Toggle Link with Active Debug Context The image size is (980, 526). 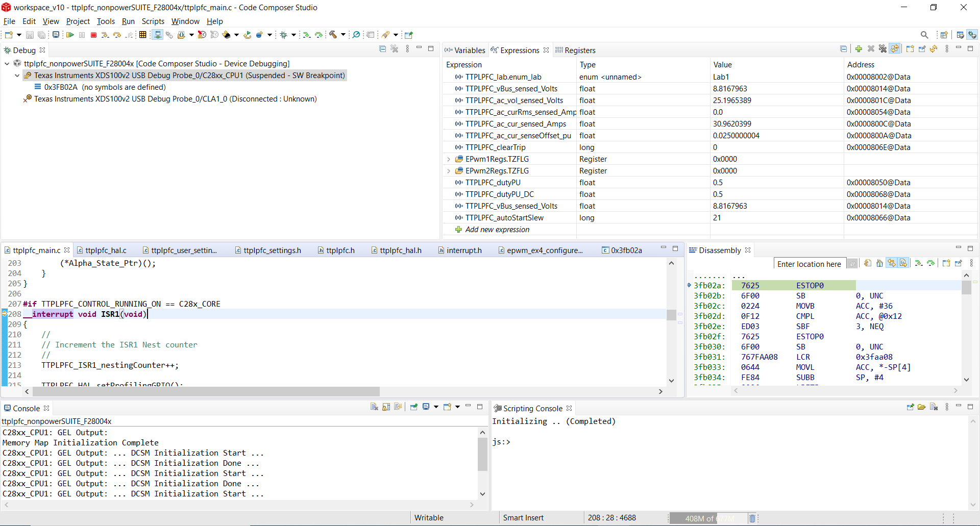point(891,263)
